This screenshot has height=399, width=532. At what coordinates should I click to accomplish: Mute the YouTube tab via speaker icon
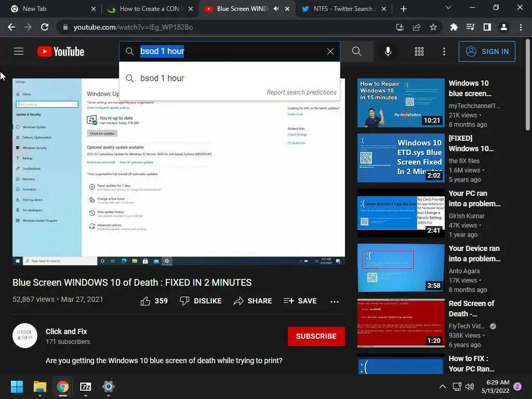coord(276,9)
